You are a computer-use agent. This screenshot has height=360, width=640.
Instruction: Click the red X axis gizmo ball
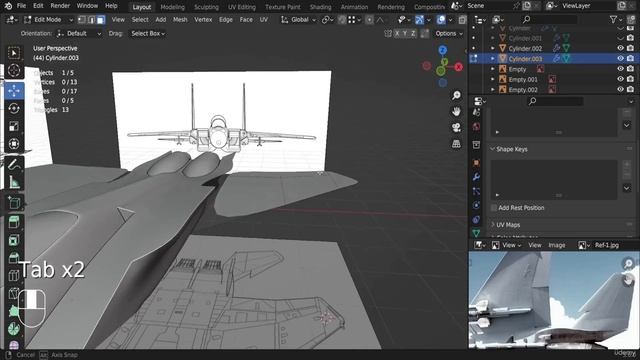coord(459,67)
